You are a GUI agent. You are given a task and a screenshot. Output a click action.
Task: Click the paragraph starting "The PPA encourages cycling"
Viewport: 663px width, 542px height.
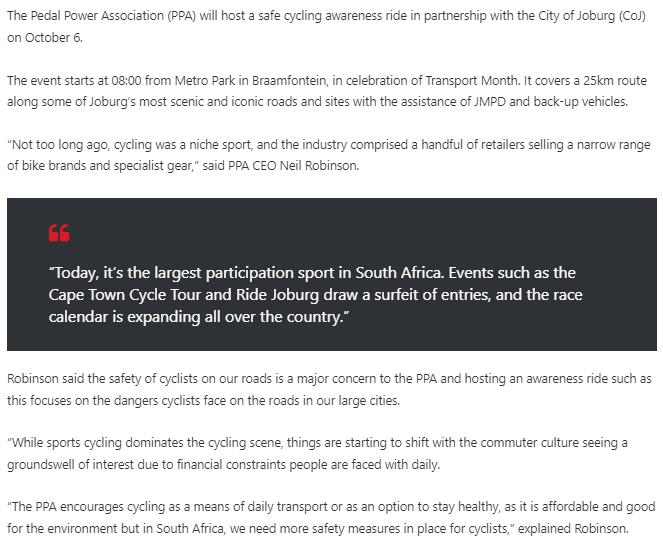[x=331, y=517]
